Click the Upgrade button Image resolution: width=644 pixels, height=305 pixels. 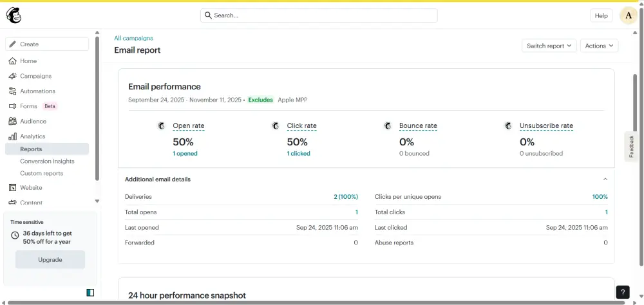[x=50, y=260]
